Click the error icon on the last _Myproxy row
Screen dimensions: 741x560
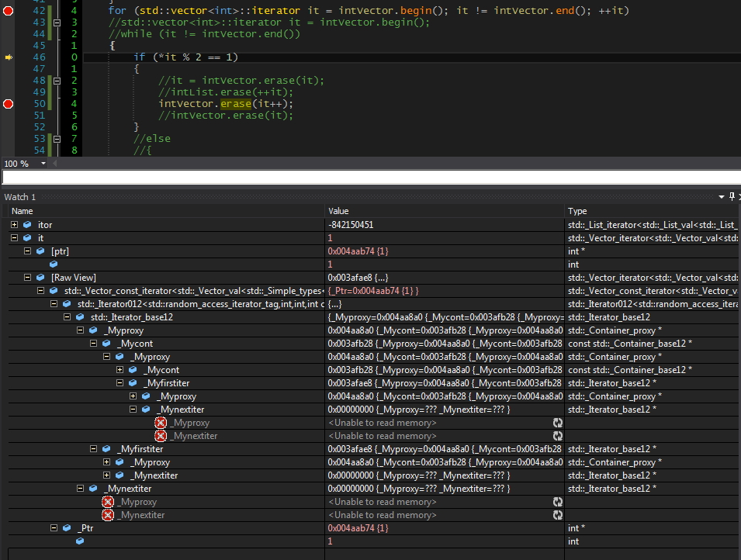point(108,502)
